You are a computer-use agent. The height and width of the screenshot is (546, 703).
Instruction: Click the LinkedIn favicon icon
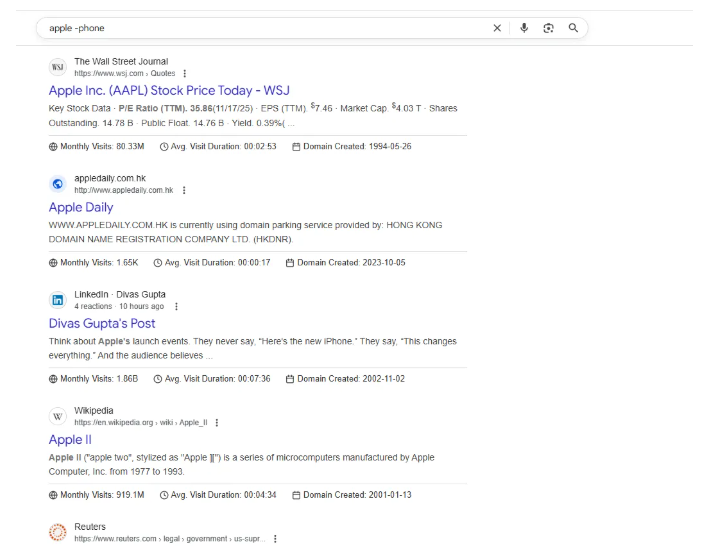(58, 300)
